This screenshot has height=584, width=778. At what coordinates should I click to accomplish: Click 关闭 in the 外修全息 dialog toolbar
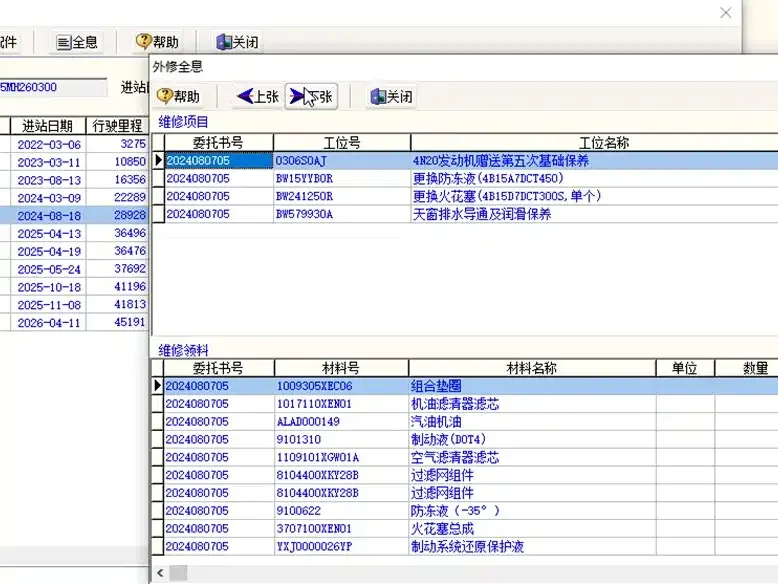392,96
